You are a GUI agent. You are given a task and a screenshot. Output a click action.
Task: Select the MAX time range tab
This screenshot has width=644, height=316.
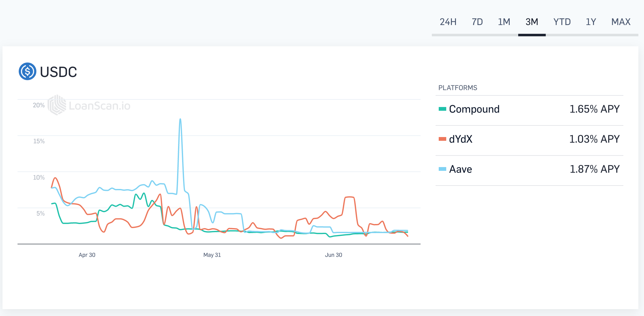pos(621,22)
